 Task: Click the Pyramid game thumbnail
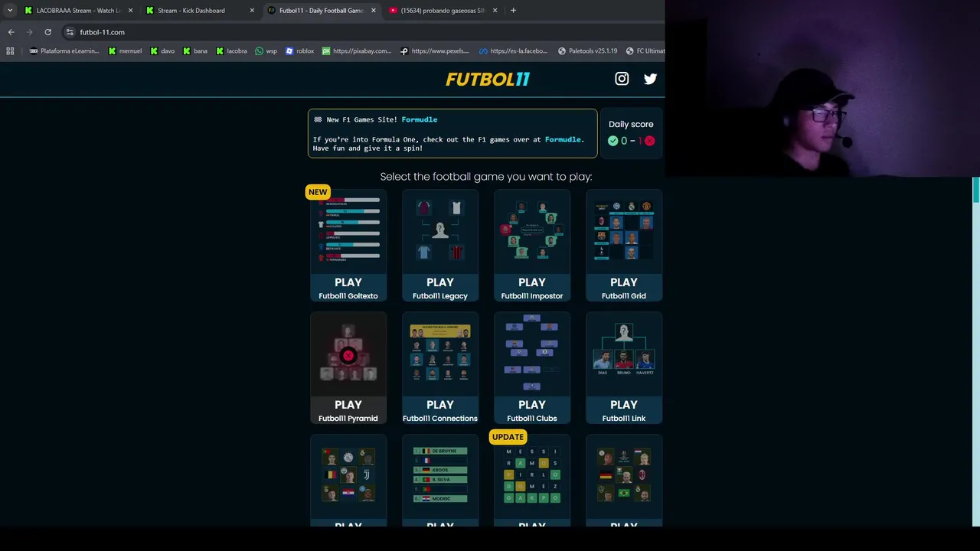pyautogui.click(x=348, y=353)
